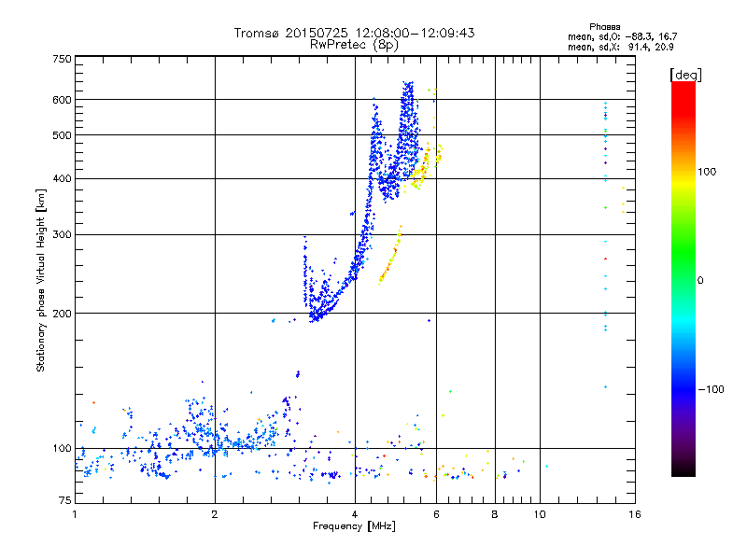747x560 pixels.
Task: Click the y-axis tick label '600'
Action: tap(62, 100)
